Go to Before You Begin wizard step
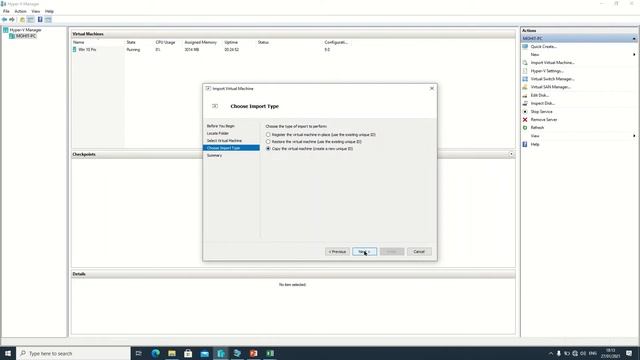Screen dimensions: 640x360 coord(220,126)
